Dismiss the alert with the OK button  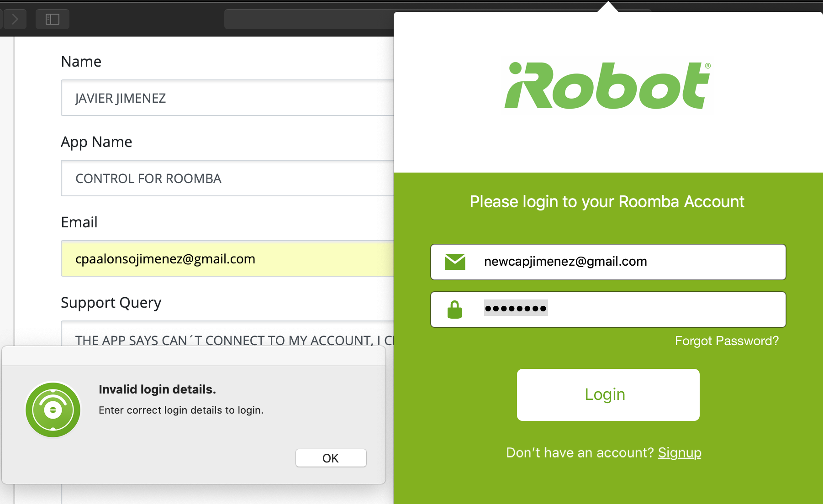(331, 458)
